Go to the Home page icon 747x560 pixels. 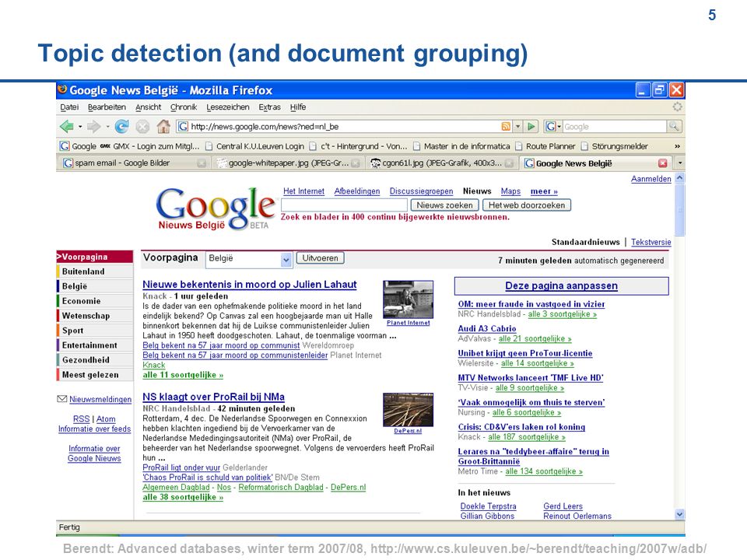(163, 126)
